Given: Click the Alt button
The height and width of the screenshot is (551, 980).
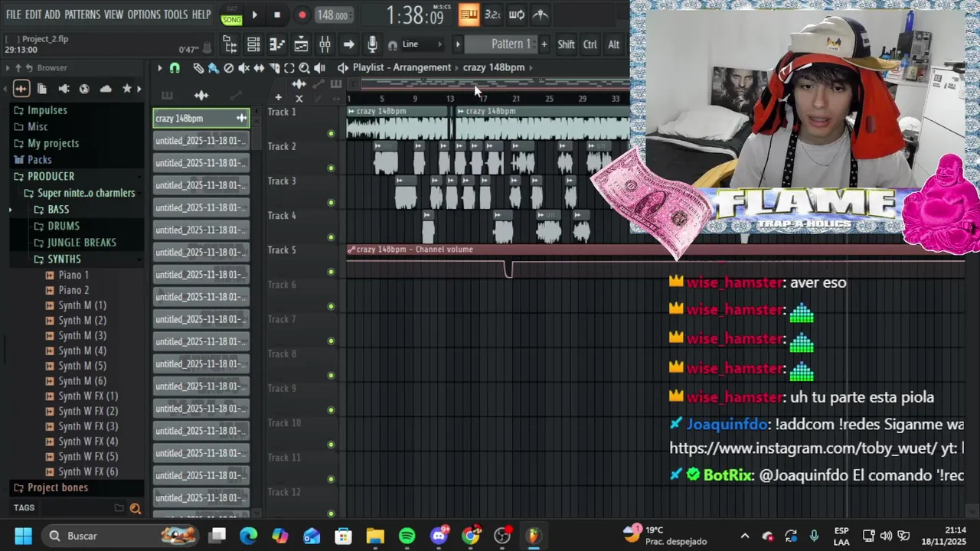Looking at the screenshot, I should (x=613, y=44).
